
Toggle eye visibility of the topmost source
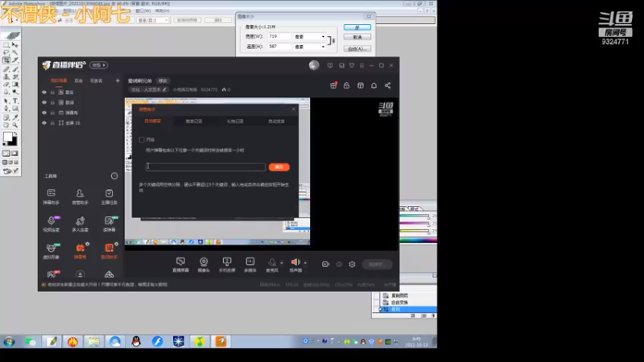click(44, 93)
